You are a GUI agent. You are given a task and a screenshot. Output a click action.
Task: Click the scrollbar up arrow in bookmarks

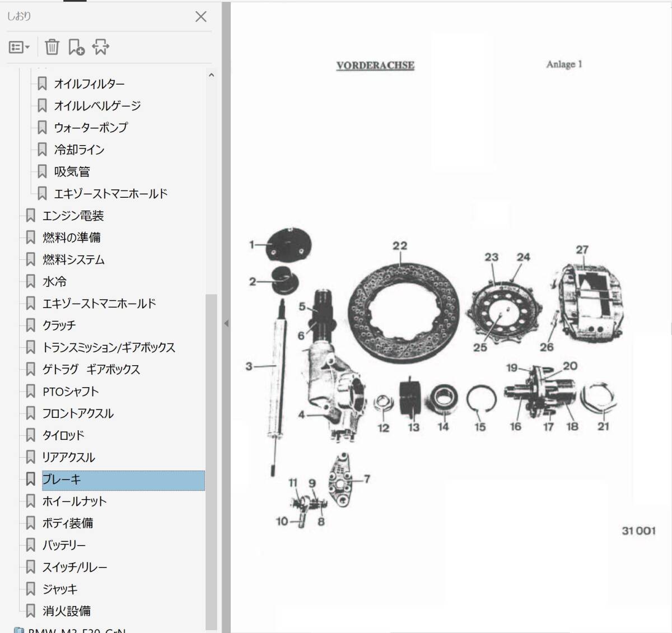point(211,75)
